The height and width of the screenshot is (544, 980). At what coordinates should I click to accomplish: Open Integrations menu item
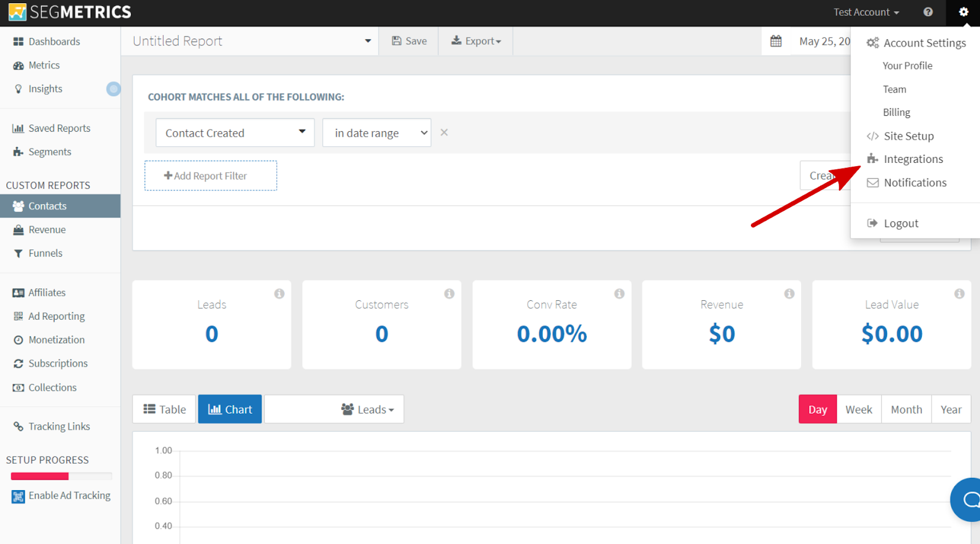point(905,159)
